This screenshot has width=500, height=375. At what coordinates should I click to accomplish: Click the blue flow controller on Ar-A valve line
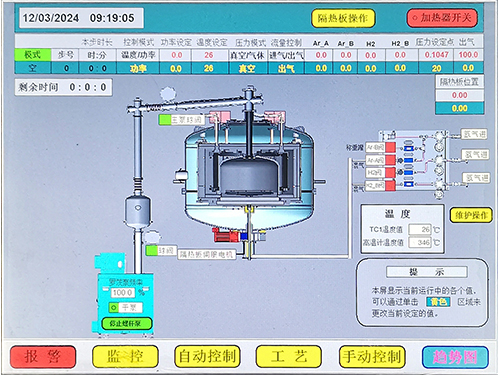409,161
